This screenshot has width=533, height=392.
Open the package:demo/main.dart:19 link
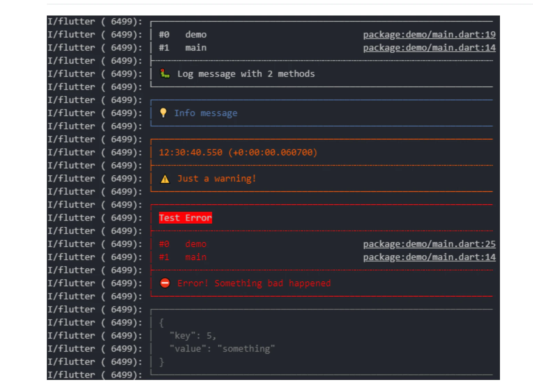[x=429, y=35]
